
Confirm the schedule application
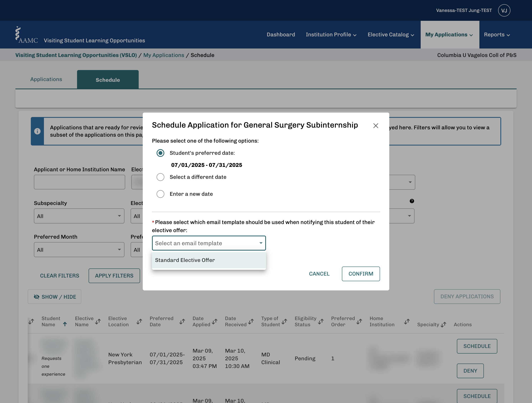point(361,274)
